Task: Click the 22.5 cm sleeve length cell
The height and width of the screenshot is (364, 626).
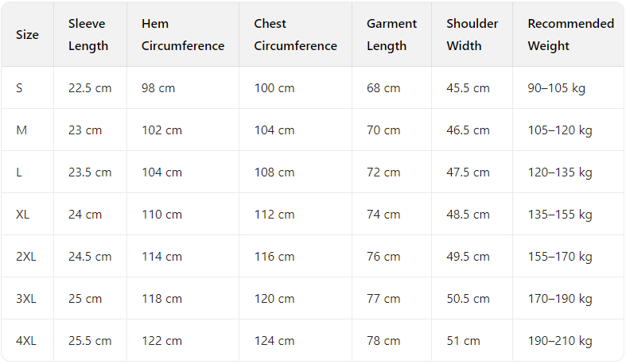Action: [90, 88]
